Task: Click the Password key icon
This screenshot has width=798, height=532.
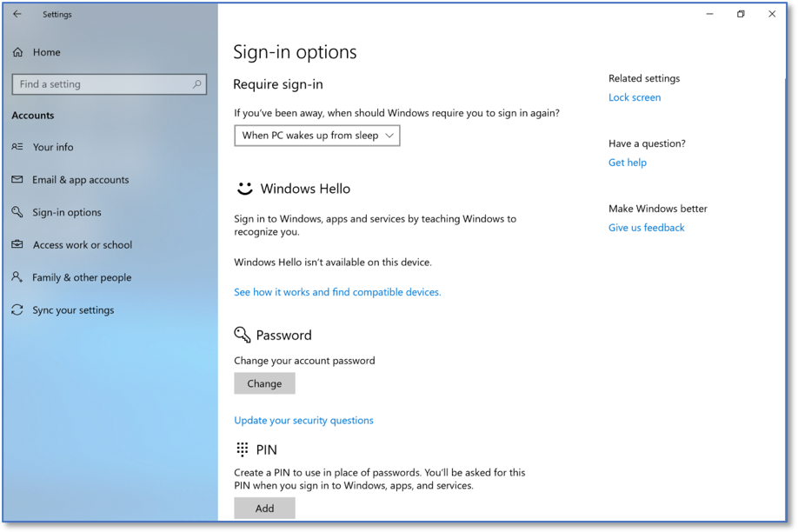Action: (x=243, y=335)
